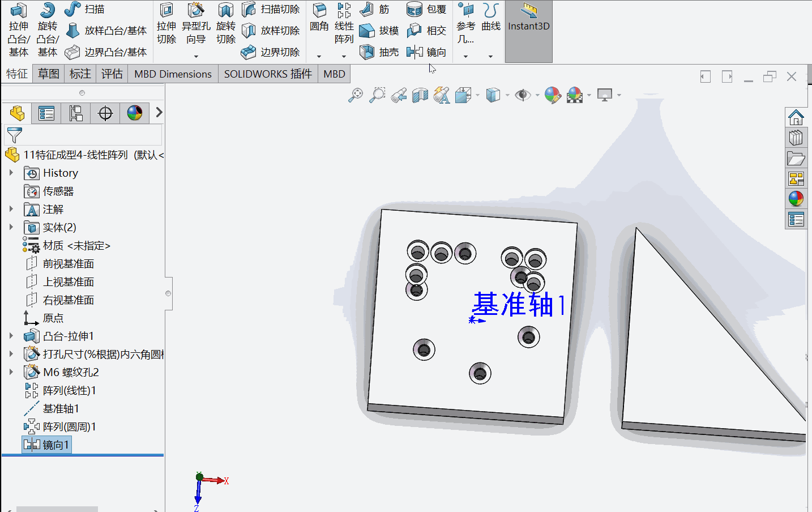This screenshot has height=512, width=812.
Task: Expand the M6 螺纹孔2 feature
Action: 11,372
